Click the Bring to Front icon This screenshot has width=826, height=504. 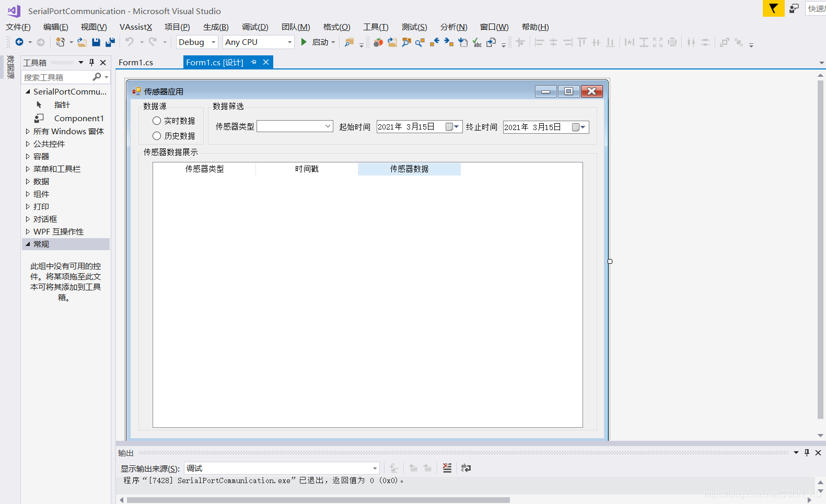[x=724, y=42]
